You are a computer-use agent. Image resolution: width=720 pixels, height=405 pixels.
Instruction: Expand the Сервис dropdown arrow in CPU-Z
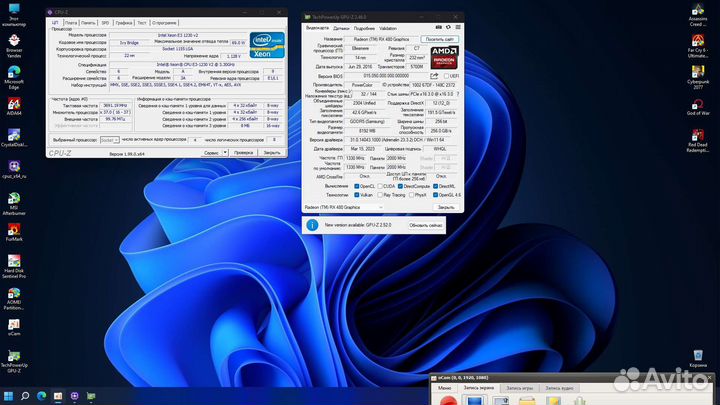225,152
